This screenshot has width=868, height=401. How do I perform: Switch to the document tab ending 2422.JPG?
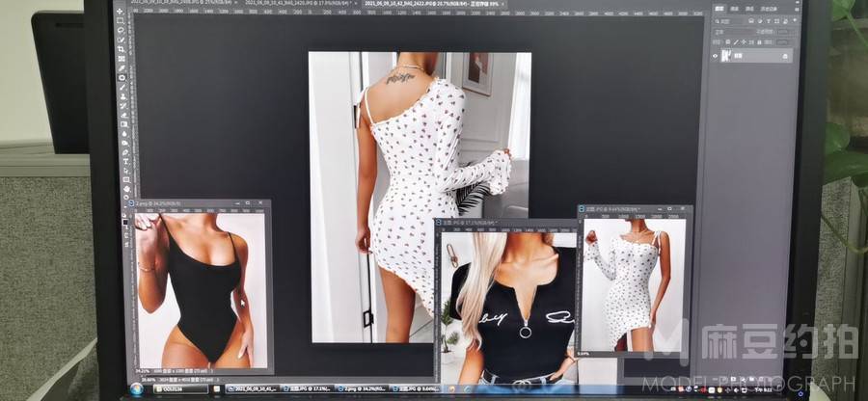(x=433, y=3)
